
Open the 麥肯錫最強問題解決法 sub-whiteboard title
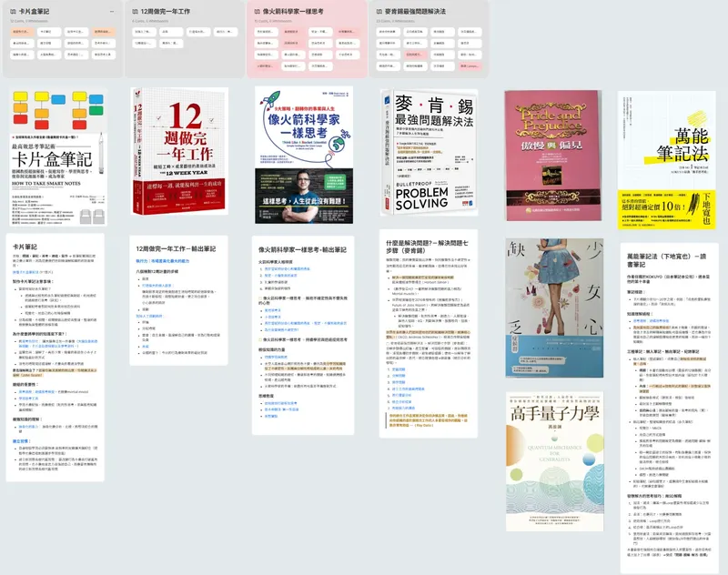415,12
